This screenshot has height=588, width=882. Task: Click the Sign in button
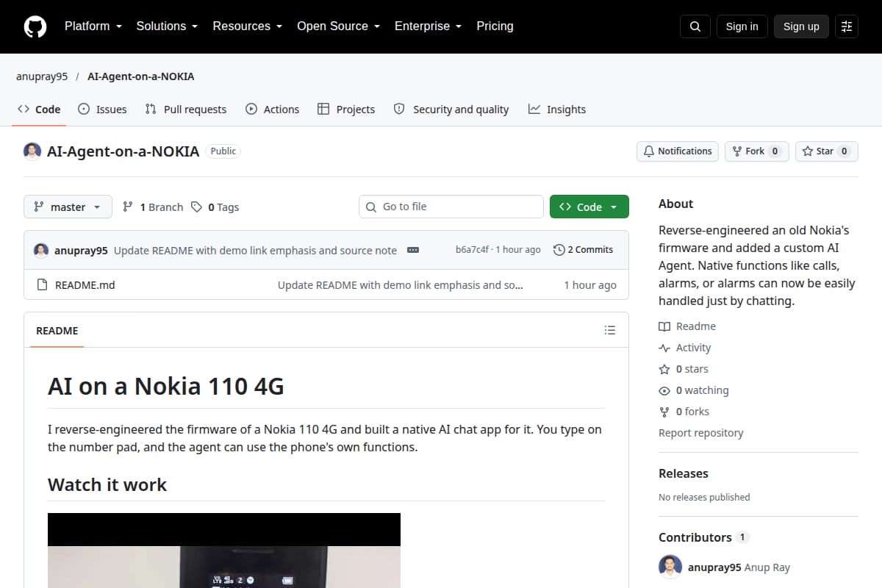coord(742,26)
